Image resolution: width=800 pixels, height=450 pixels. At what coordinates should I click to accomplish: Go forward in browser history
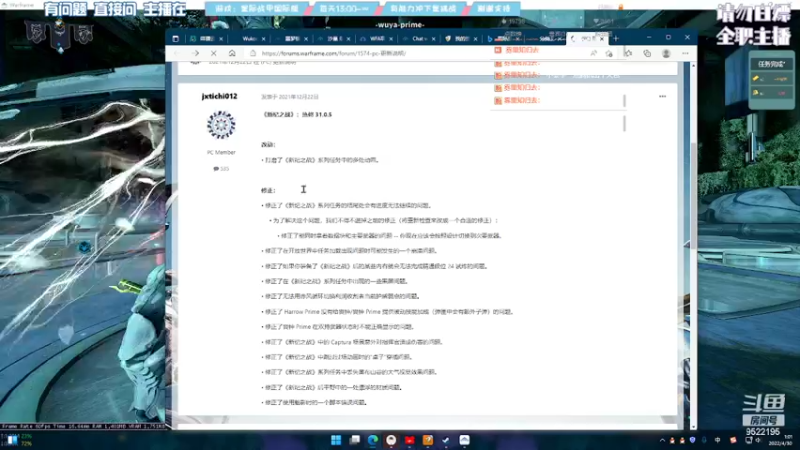pos(196,53)
